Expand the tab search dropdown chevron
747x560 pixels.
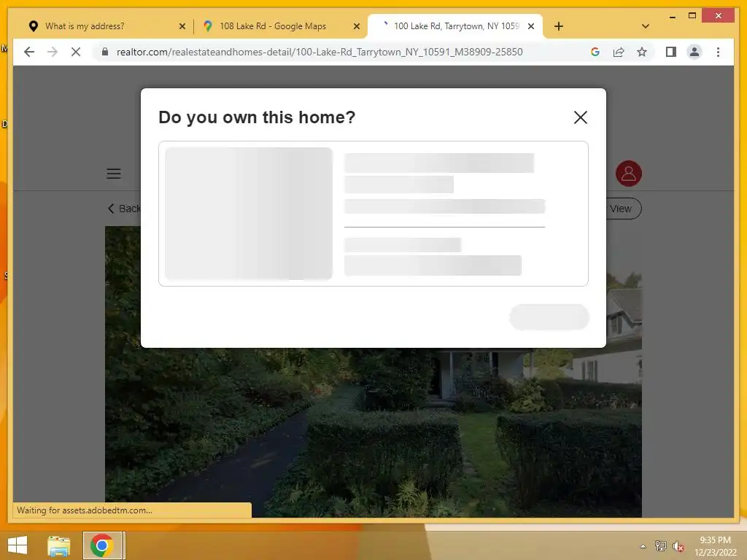pos(646,26)
